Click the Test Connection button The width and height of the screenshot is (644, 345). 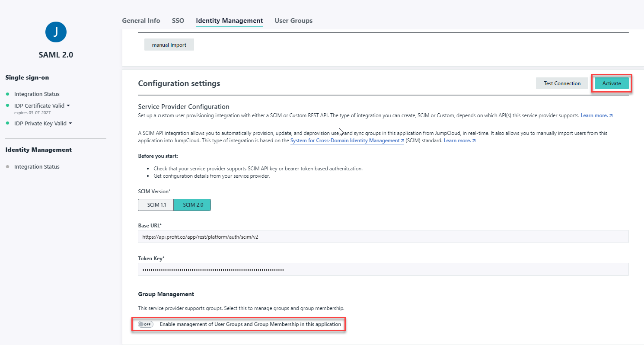point(562,83)
